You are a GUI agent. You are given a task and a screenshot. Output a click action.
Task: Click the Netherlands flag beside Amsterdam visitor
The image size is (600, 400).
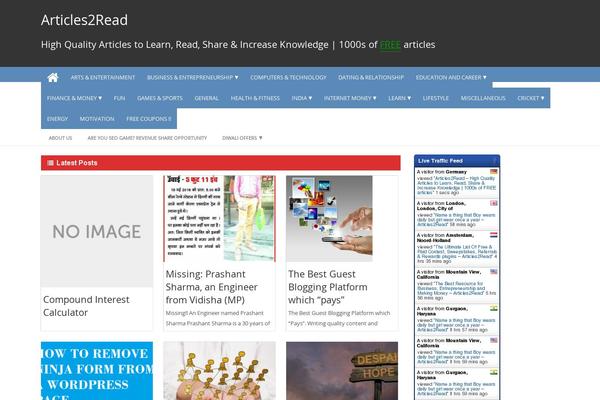pos(494,235)
